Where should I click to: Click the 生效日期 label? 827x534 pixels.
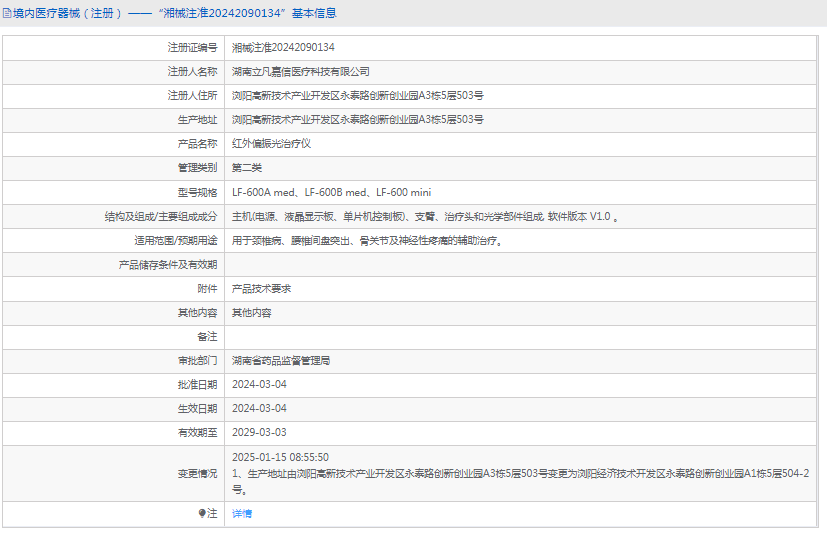[197, 408]
